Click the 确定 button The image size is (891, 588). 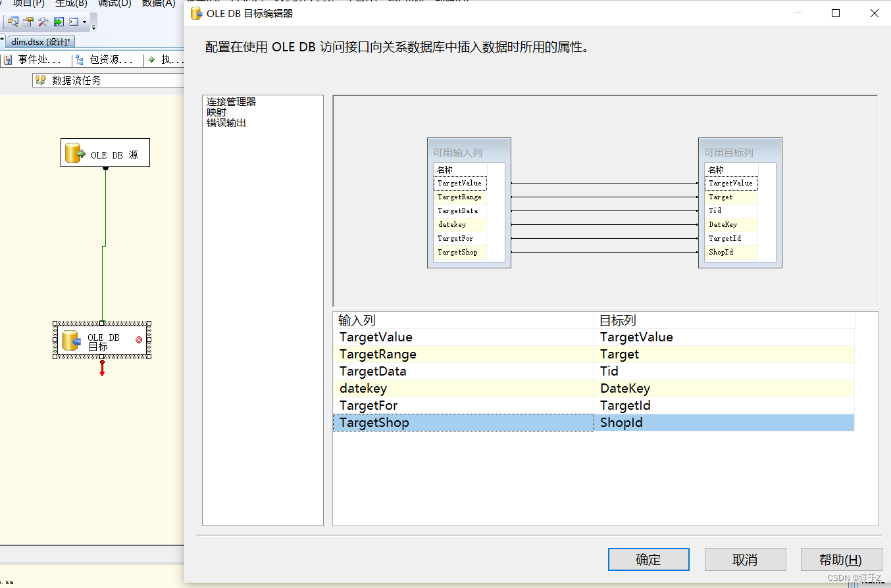(x=648, y=560)
